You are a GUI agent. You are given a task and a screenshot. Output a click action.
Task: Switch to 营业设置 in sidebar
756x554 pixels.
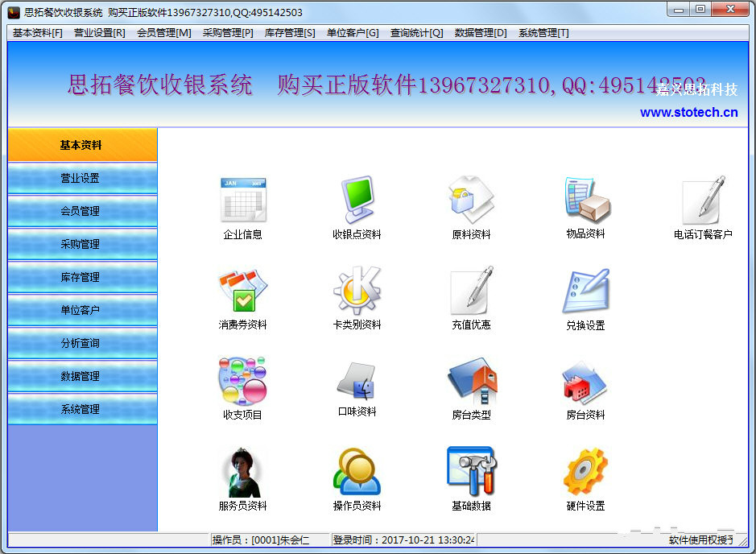(82, 178)
